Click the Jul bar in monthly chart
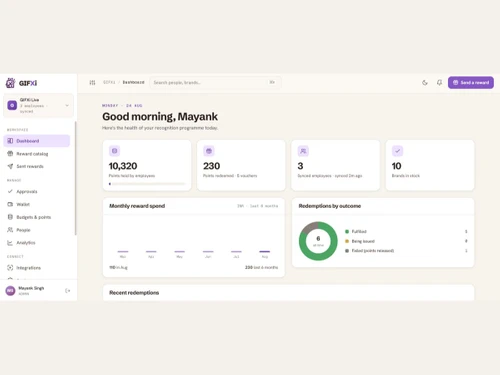Viewport: 500px width, 375px height. (x=236, y=251)
